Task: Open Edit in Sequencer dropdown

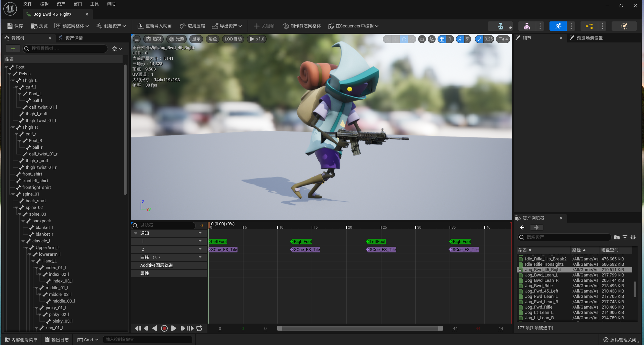Action: coord(353,26)
